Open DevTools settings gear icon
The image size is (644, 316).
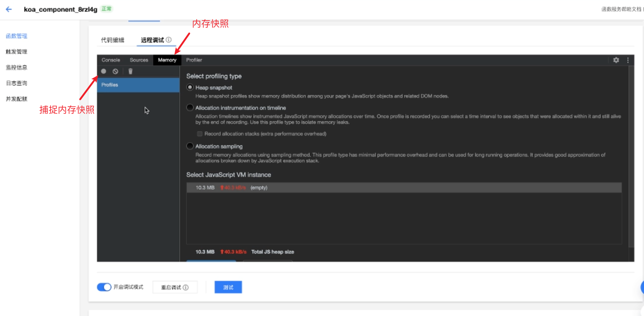[x=616, y=60]
